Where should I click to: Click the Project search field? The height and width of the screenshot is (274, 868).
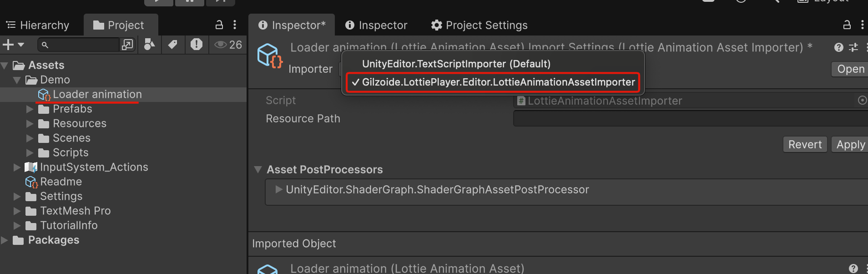tap(82, 45)
